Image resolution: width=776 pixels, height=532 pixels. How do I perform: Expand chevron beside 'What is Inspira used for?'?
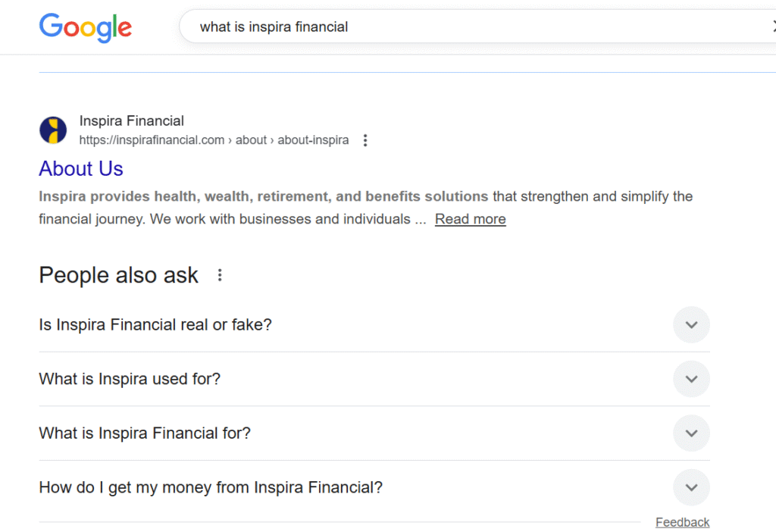coord(691,379)
